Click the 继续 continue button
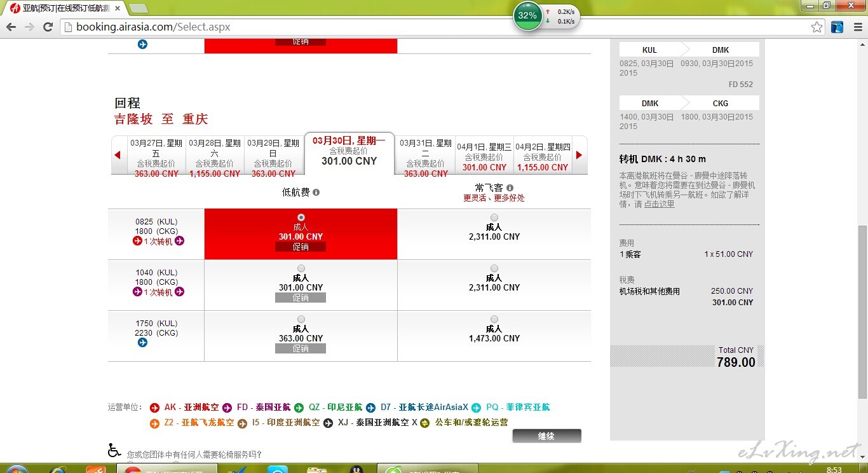Viewport: 868px width, 473px height. pyautogui.click(x=546, y=436)
